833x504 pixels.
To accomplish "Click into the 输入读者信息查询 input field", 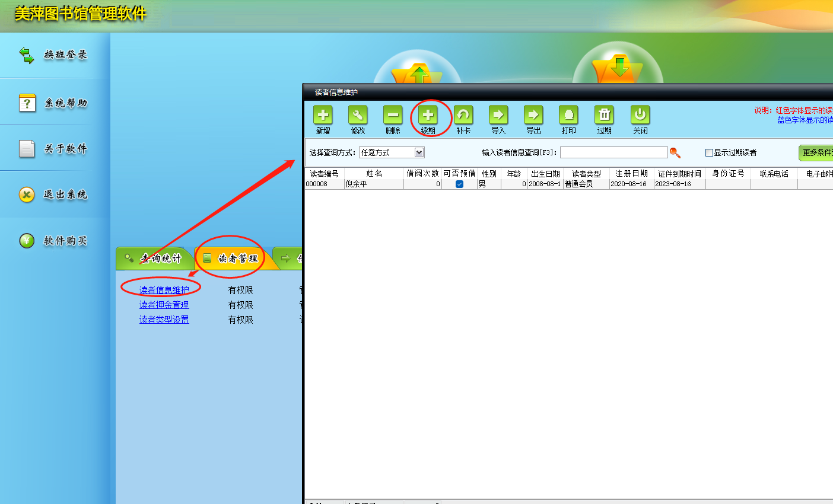I will [x=613, y=152].
